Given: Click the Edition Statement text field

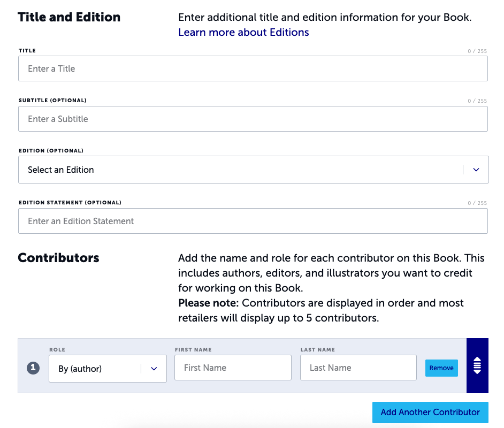Looking at the screenshot, I should pyautogui.click(x=253, y=220).
